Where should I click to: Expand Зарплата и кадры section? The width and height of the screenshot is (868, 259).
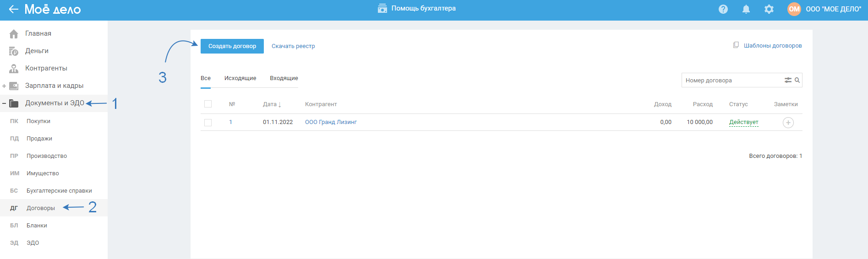tap(4, 86)
